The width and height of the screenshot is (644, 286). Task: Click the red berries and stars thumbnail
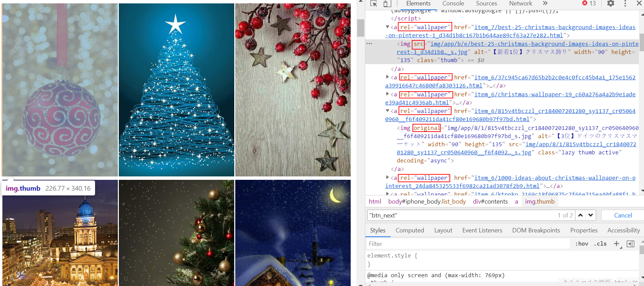click(293, 90)
